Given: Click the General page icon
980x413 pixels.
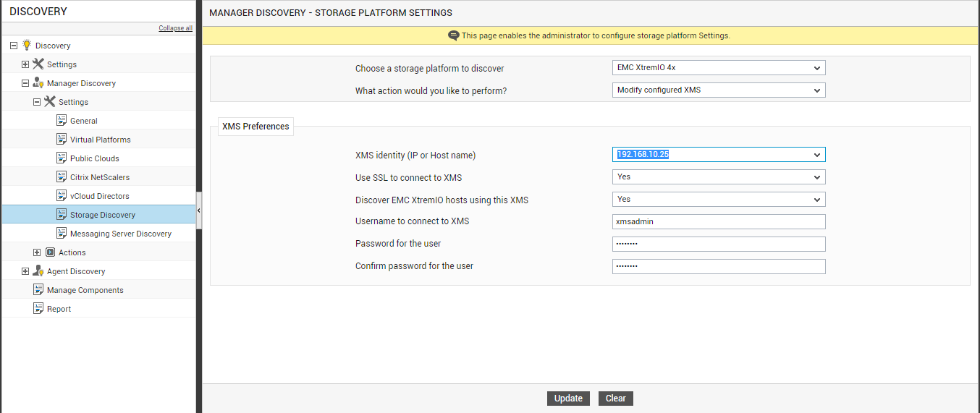Looking at the screenshot, I should [62, 120].
